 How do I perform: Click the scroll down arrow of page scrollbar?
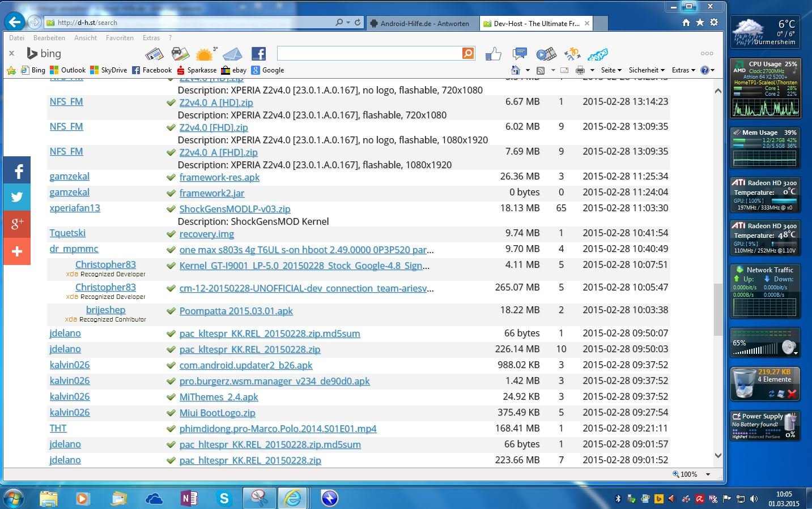pos(718,455)
